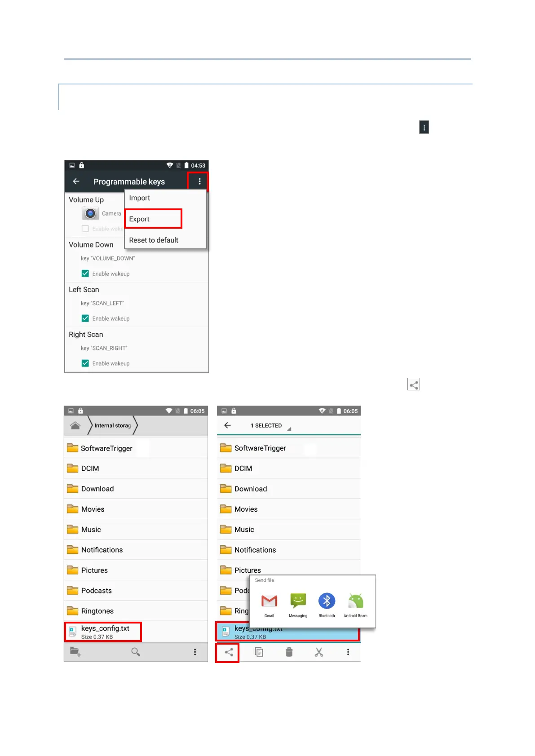Screen dimensions: 535x756
Task: Tap the home icon in left file manager
Action: (75, 425)
